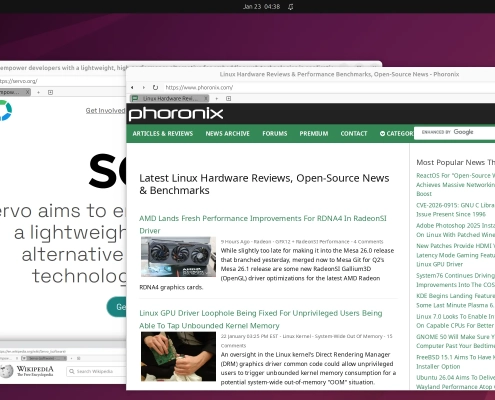Screen dimensions: 495x400
Task: Open the News Archive menu item
Action: pos(227,133)
